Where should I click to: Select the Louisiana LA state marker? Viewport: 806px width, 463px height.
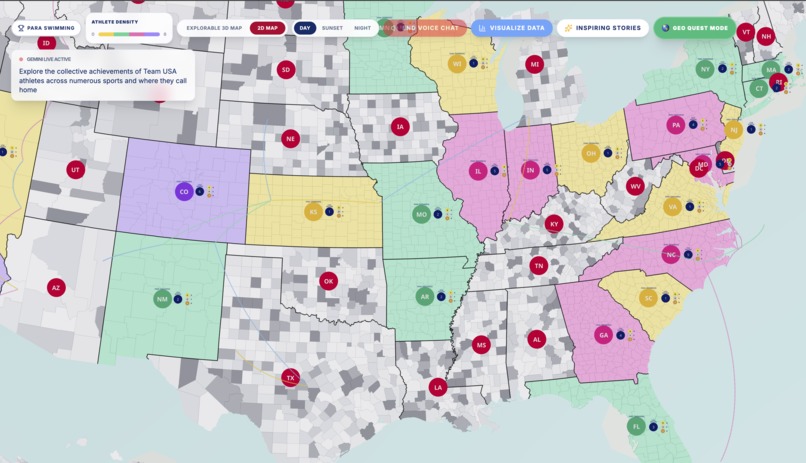pos(438,387)
